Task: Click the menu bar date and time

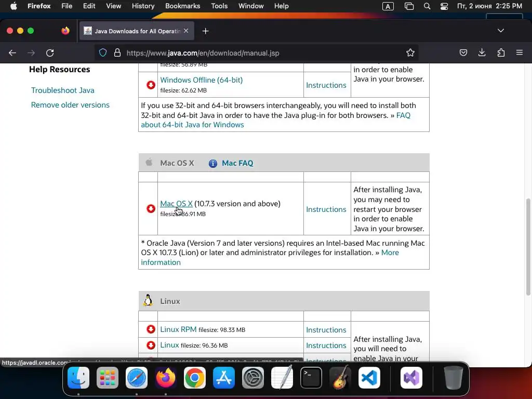Action: click(x=489, y=6)
